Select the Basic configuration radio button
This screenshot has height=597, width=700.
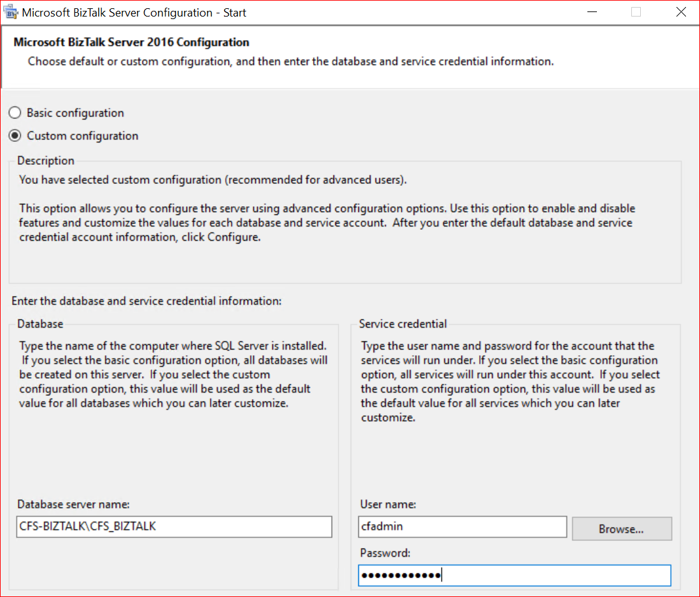pyautogui.click(x=15, y=113)
